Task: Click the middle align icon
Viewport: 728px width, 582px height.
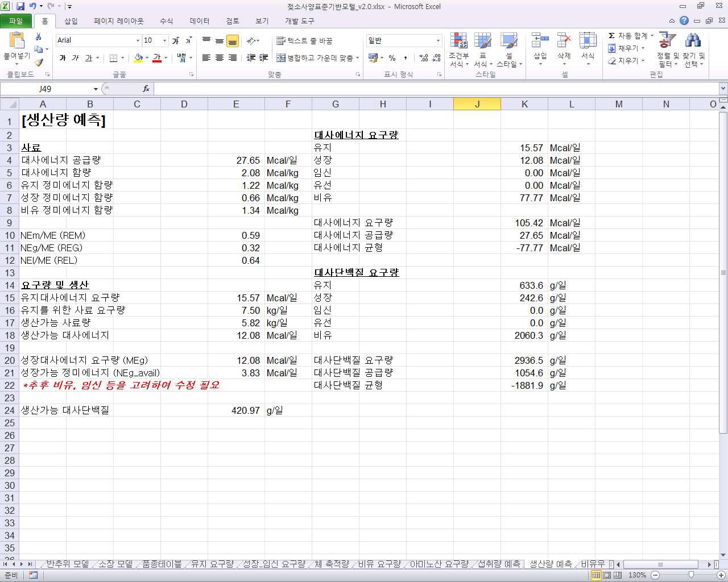Action: [219, 41]
